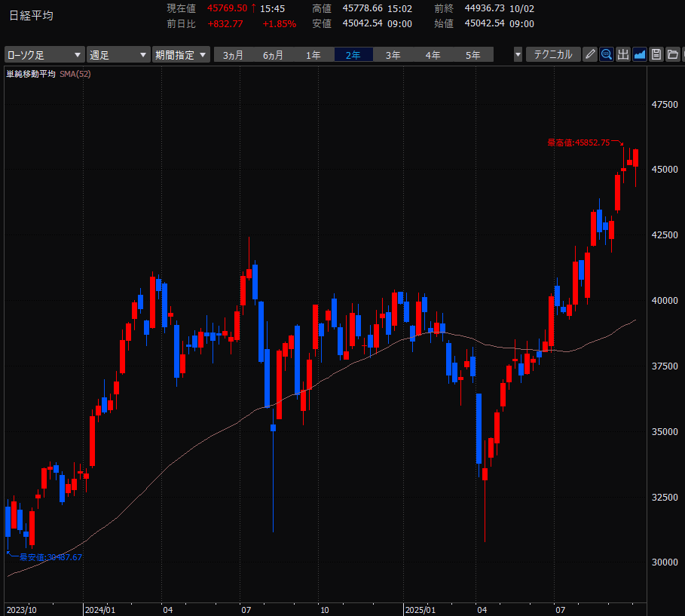The image size is (685, 616).
Task: Click the SMA(52) indicator label
Action: tap(75, 74)
